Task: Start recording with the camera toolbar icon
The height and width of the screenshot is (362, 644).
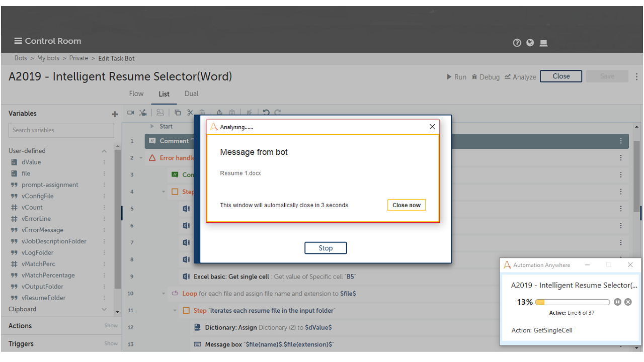Action: pos(130,113)
